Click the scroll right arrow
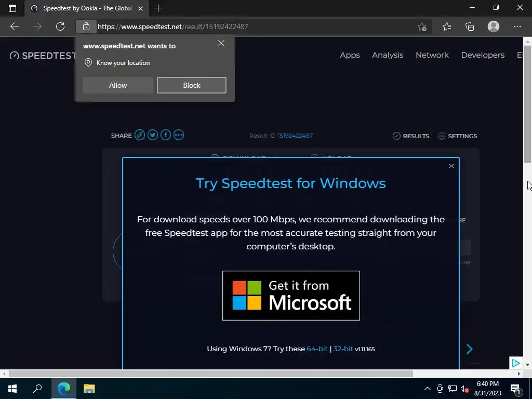The height and width of the screenshot is (399, 532). pyautogui.click(x=519, y=374)
